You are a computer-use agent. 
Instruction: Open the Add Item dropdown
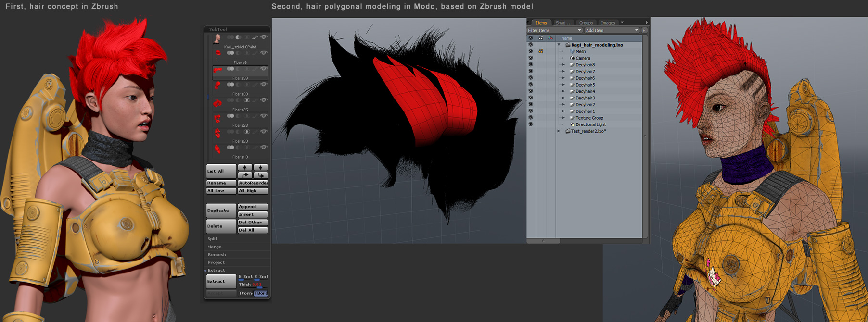click(612, 30)
